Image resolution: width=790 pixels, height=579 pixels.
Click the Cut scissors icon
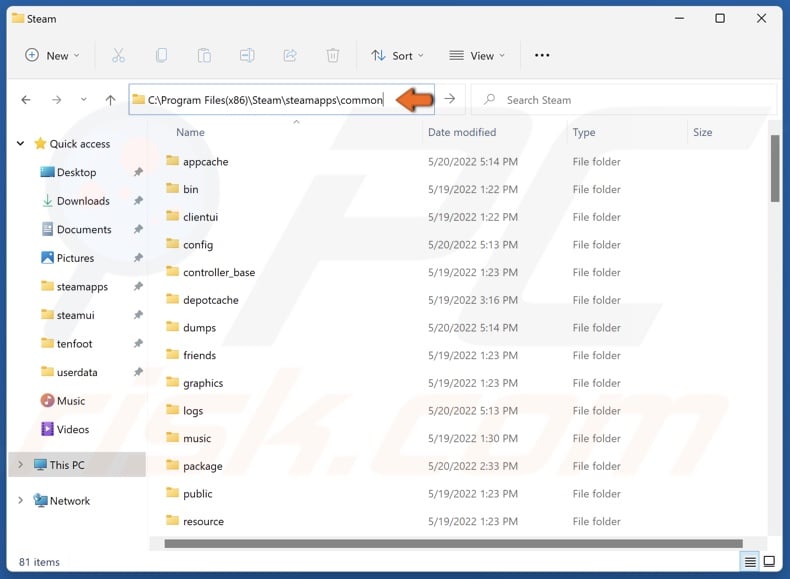(118, 55)
